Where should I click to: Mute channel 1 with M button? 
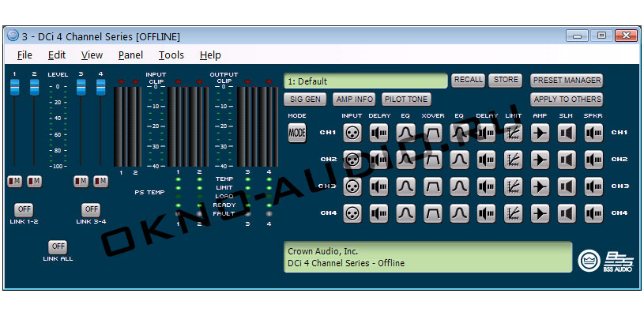pos(15,181)
